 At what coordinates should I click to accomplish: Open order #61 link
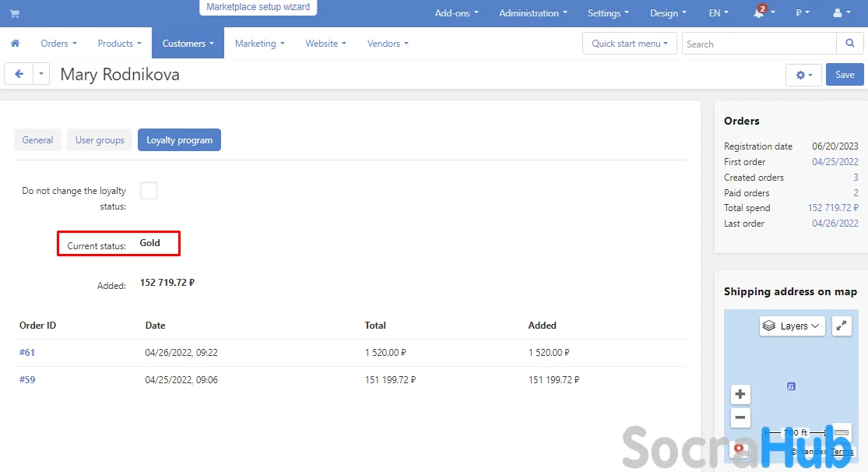click(27, 353)
